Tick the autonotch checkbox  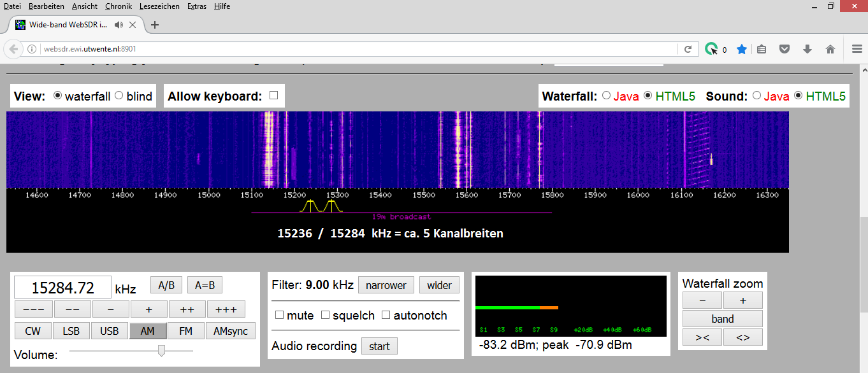(x=386, y=315)
